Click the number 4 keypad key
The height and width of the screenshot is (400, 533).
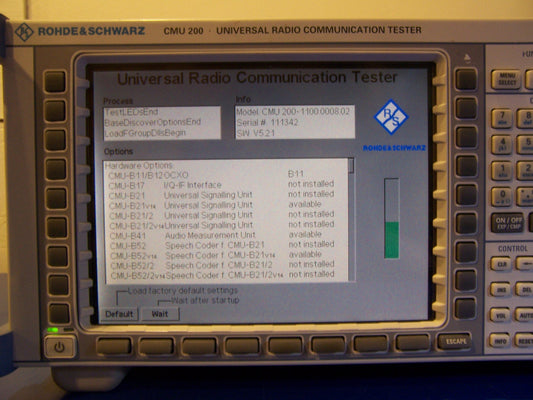coord(502,144)
